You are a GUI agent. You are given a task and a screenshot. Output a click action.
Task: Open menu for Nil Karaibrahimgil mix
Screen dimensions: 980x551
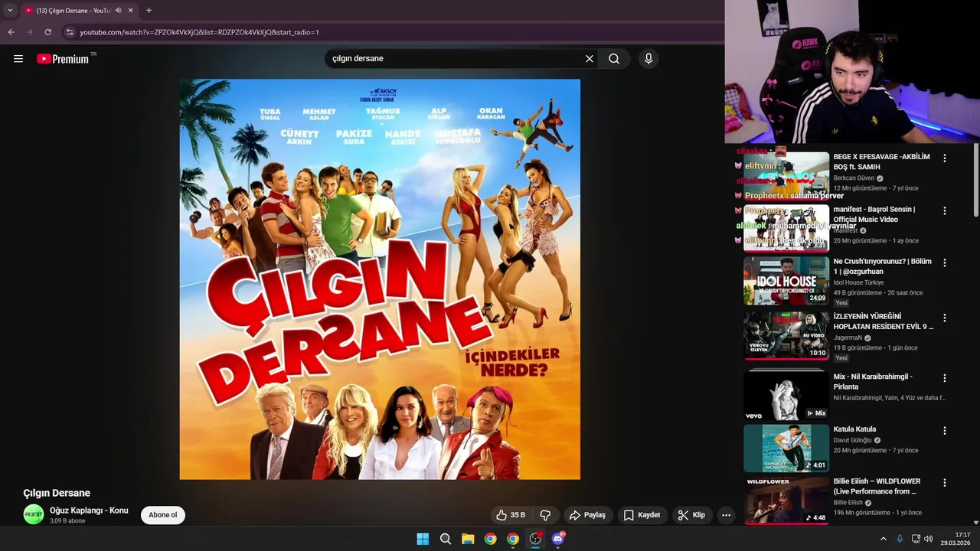coord(945,378)
